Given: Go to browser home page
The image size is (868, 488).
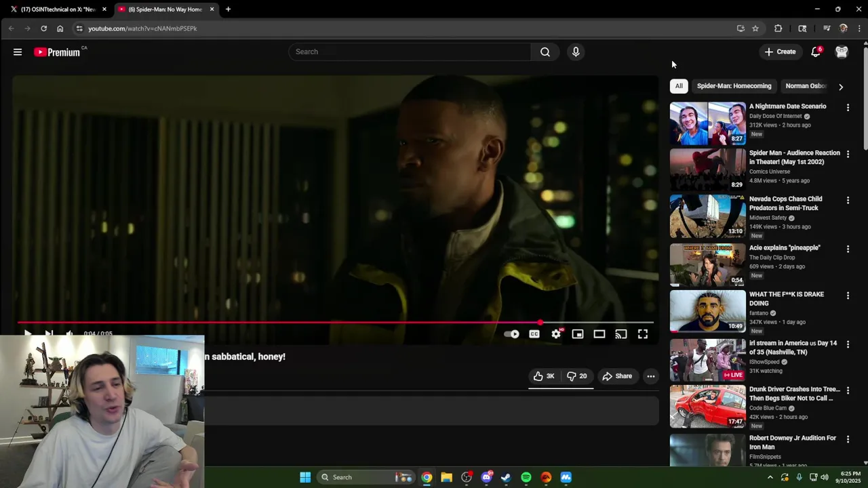Looking at the screenshot, I should point(60,28).
